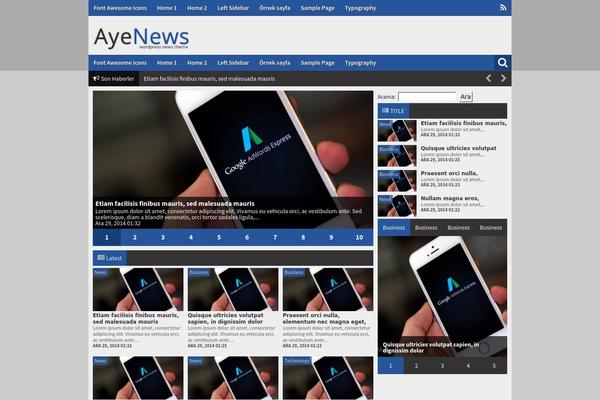
Task: Click thumbnail beside Quisque ultricies volutpat sidebar post
Action: point(397,155)
